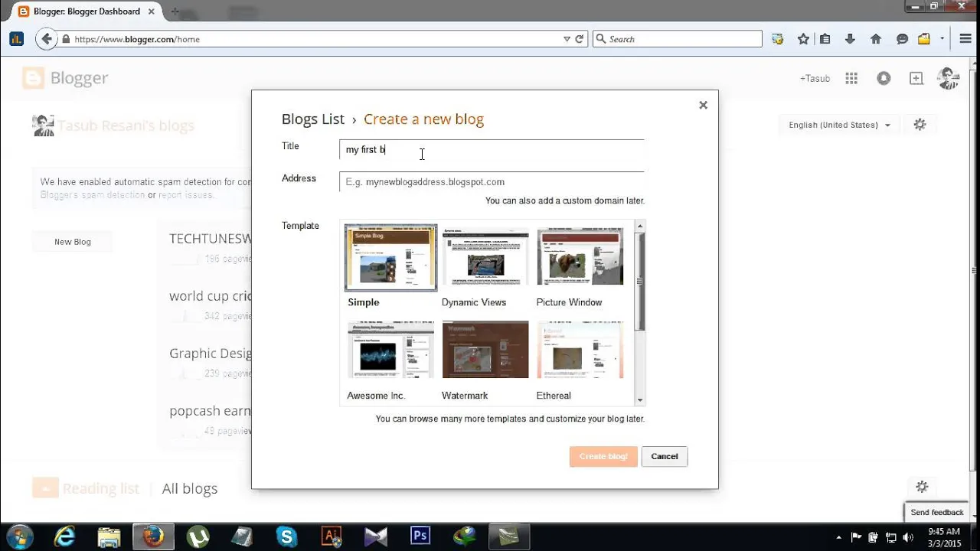
Task: Open Blogger settings gear icon
Action: click(x=920, y=125)
